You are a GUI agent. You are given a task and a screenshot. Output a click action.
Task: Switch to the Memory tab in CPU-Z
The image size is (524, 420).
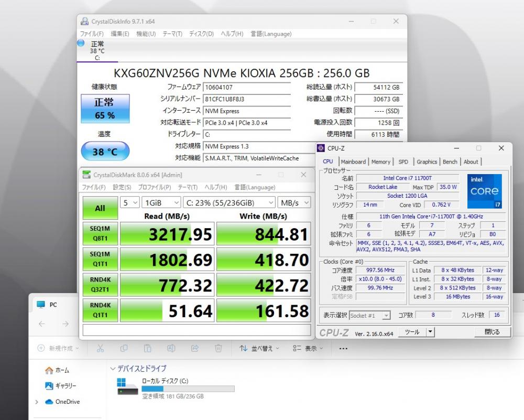380,162
